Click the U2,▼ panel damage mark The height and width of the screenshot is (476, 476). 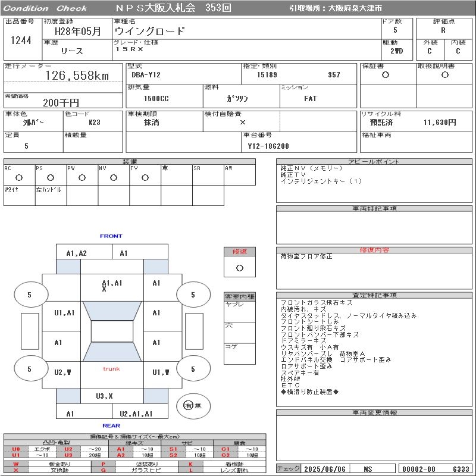(x=62, y=372)
